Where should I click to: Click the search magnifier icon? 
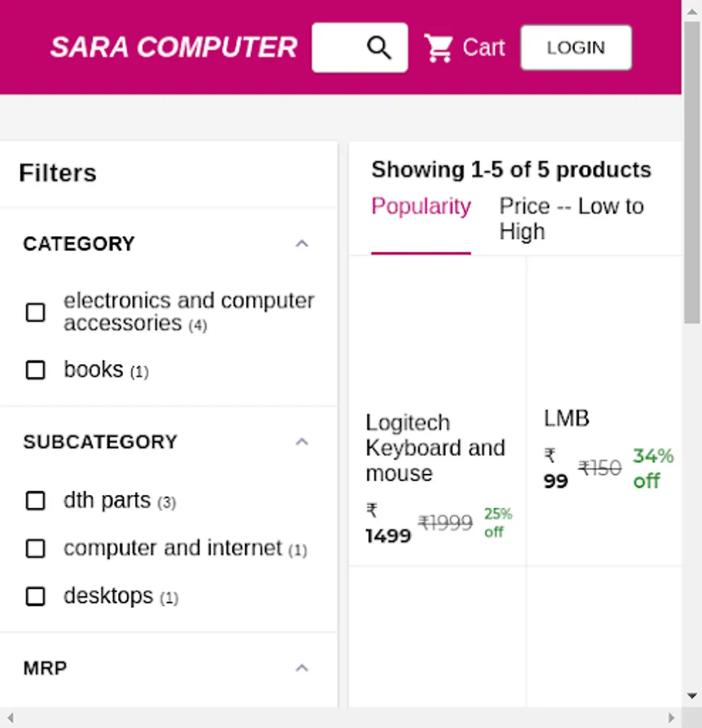[378, 48]
